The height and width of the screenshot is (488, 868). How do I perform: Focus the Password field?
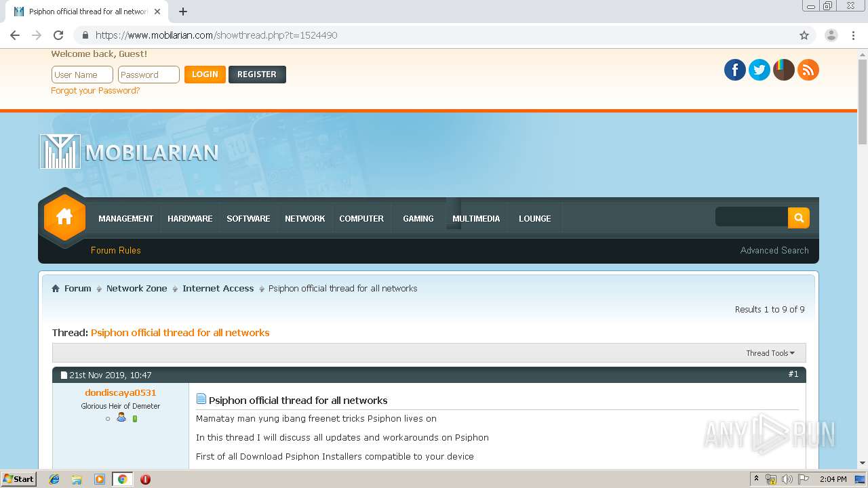[149, 75]
